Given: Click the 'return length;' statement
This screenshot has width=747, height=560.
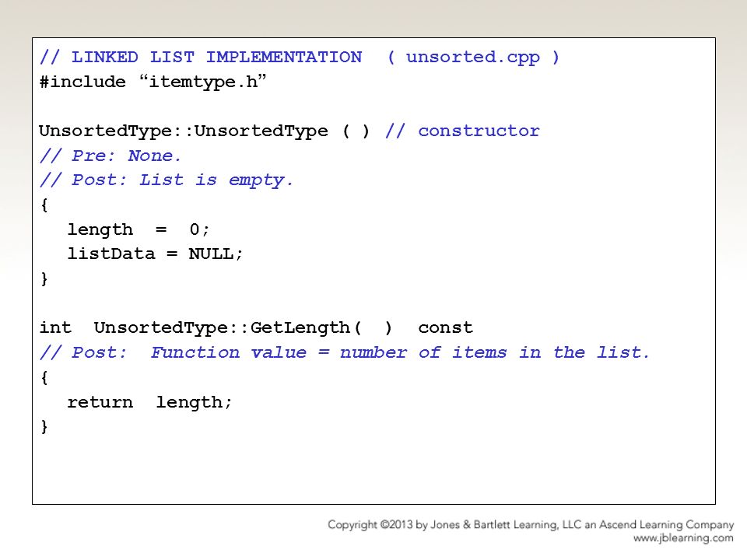Looking at the screenshot, I should (x=149, y=402).
